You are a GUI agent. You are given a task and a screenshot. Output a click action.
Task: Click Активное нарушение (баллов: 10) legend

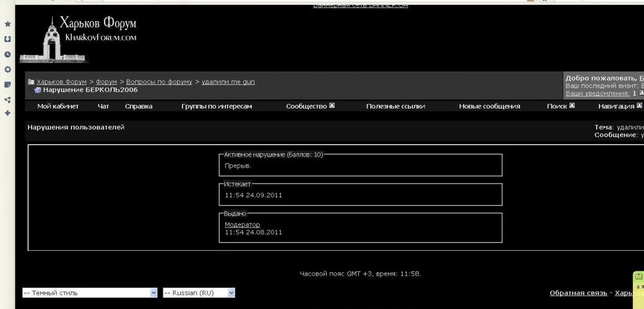point(274,154)
